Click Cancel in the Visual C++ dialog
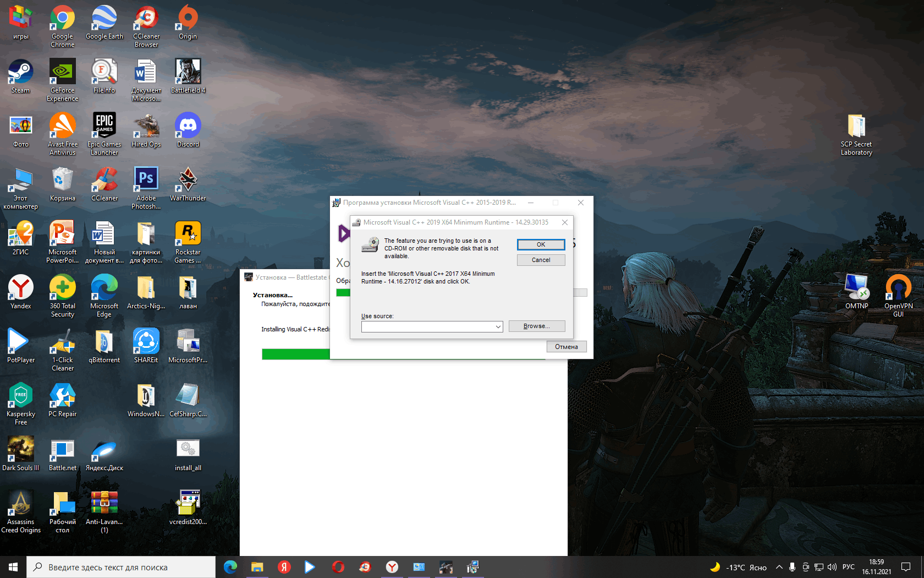Screen dimensions: 924x578 tap(541, 260)
